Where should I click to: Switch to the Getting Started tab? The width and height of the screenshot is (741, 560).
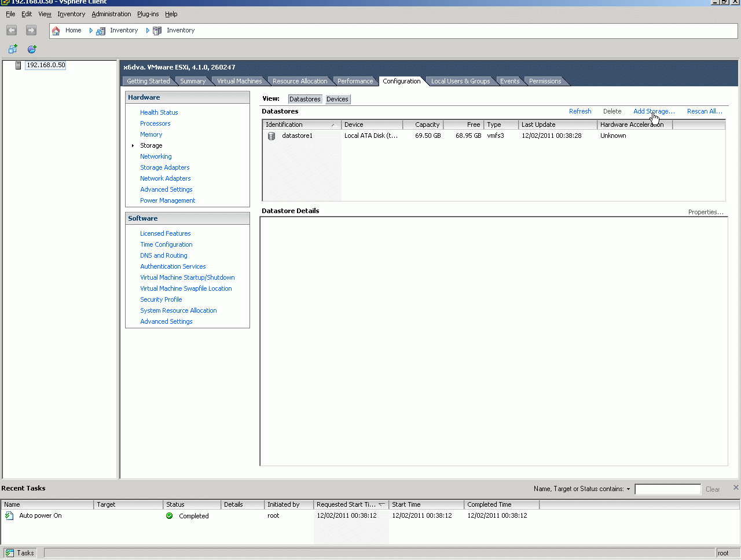(x=148, y=81)
